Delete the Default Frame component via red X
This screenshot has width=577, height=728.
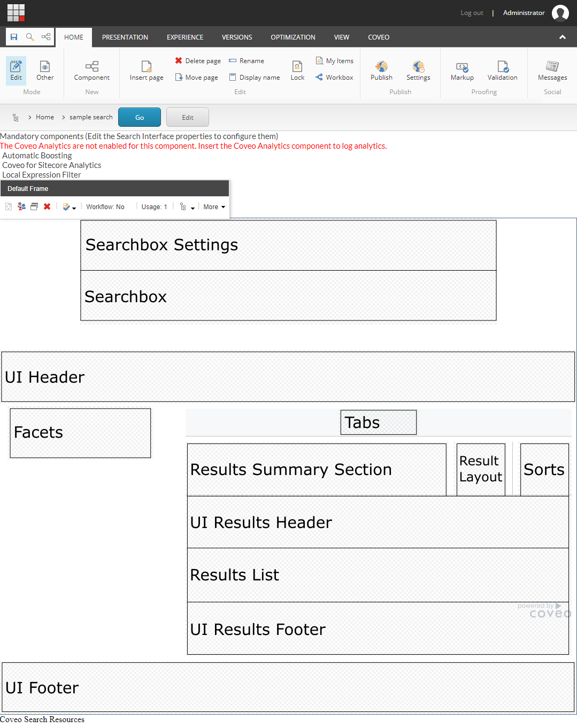[47, 206]
